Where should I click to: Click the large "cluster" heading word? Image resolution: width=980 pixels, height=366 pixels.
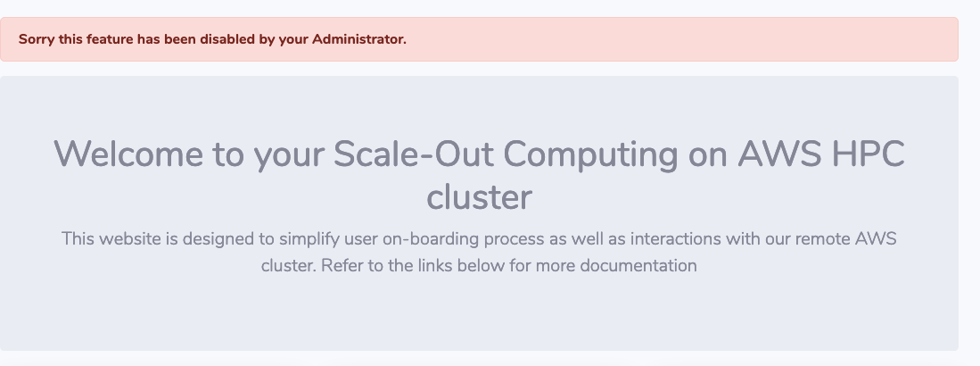coord(480,197)
